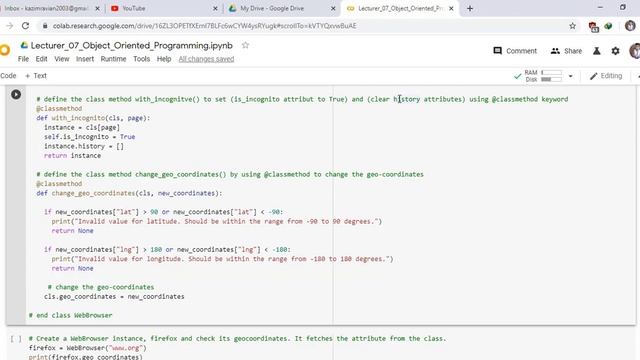Click the 'self.is_incognito = True' line

[89, 137]
